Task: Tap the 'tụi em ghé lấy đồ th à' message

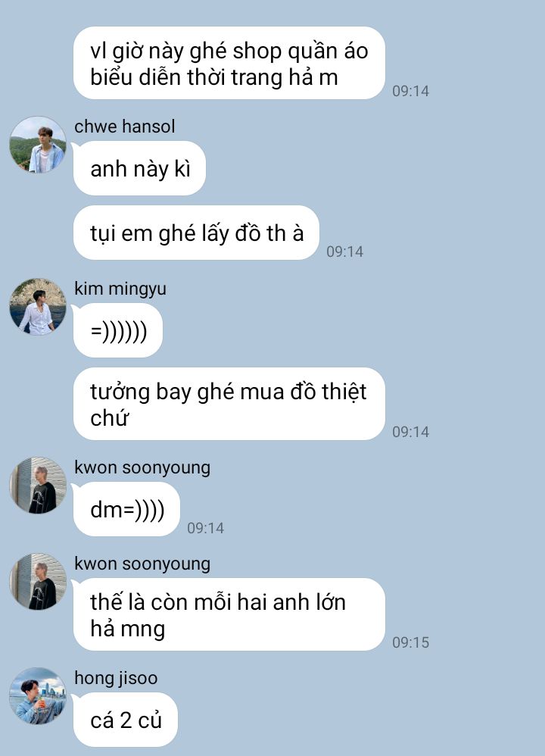Action: (x=196, y=233)
